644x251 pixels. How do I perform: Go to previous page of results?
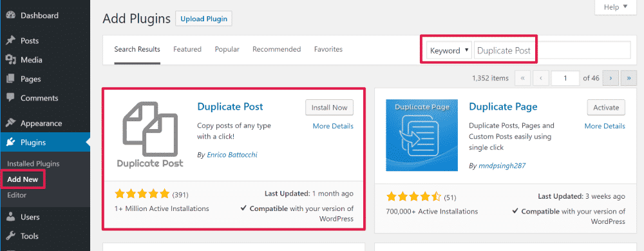pos(541,78)
